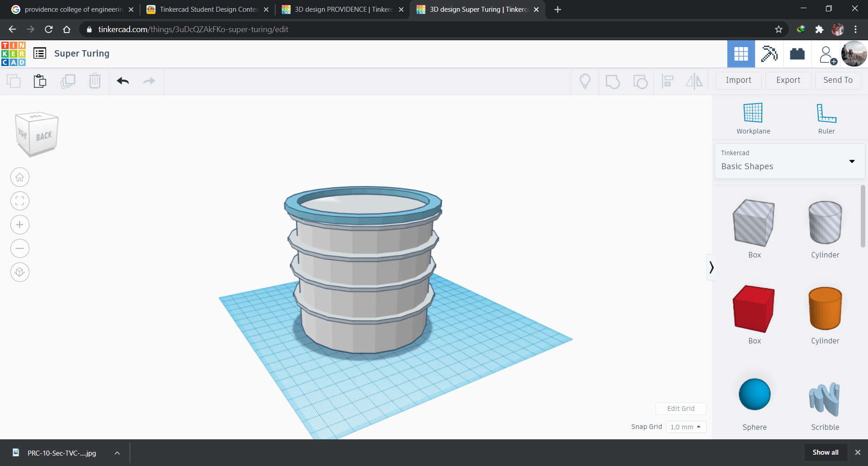Zoom in with the plus icon
This screenshot has height=466, width=868.
pos(20,225)
